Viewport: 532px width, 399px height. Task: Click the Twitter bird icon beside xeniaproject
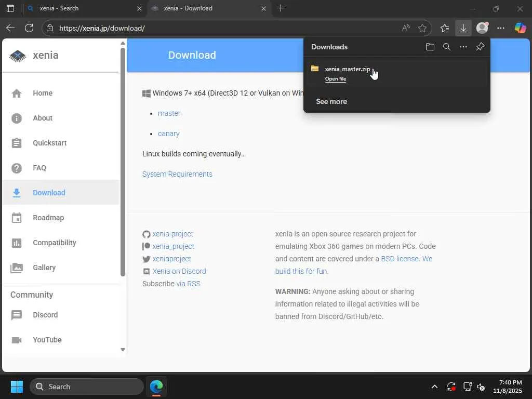[146, 259]
